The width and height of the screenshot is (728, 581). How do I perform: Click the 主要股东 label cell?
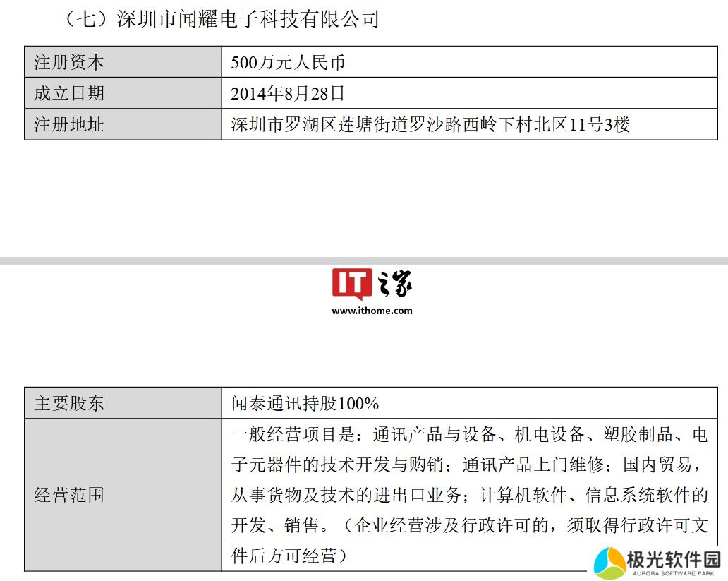tap(69, 403)
